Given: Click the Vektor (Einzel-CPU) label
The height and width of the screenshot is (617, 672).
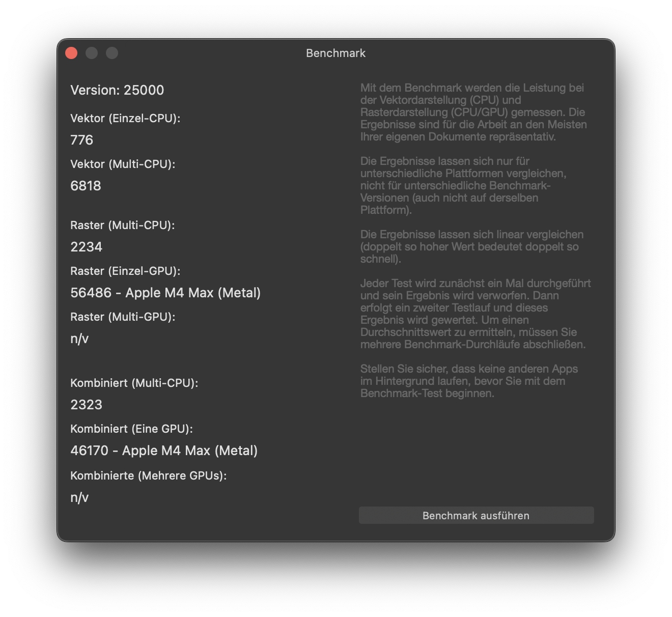Looking at the screenshot, I should click(x=125, y=118).
